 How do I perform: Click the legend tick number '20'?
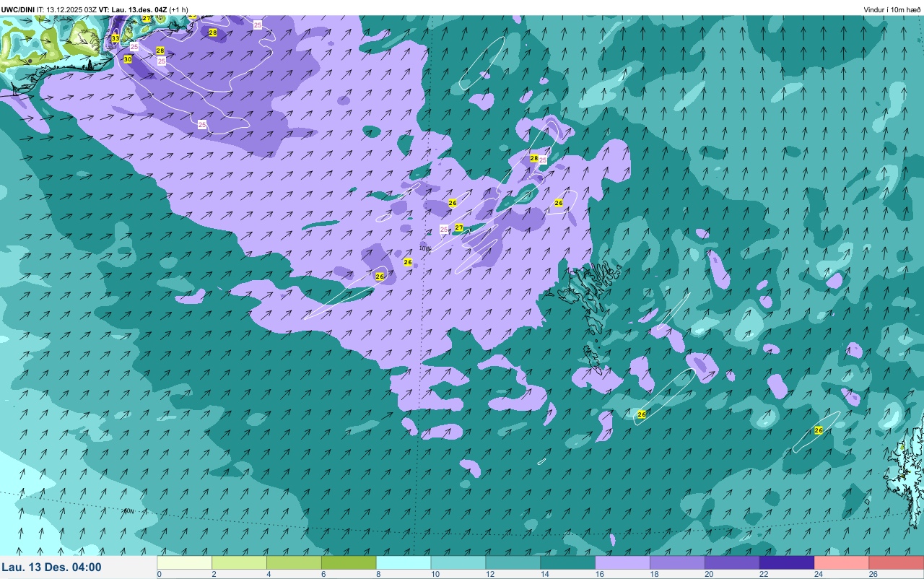pos(707,574)
